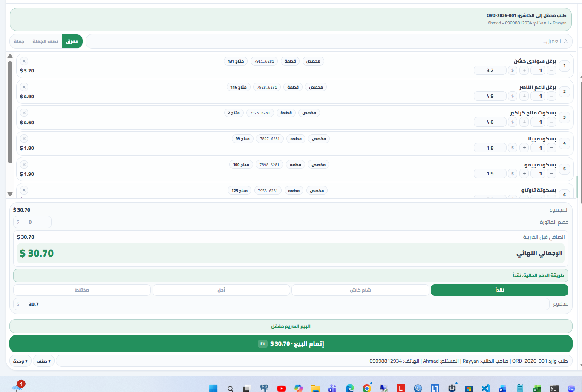Switch pricing tier to نصف الجملة
This screenshot has width=582, height=392.
pos(45,41)
